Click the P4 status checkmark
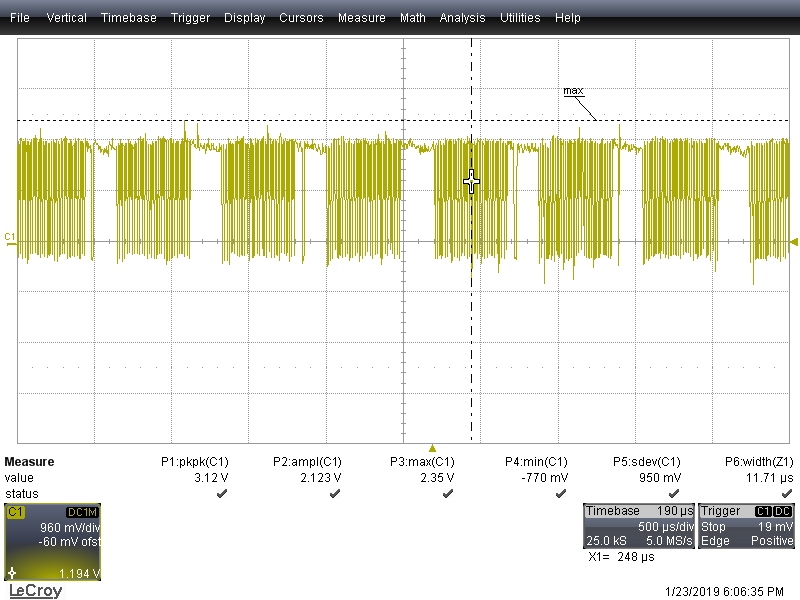 tap(561, 493)
